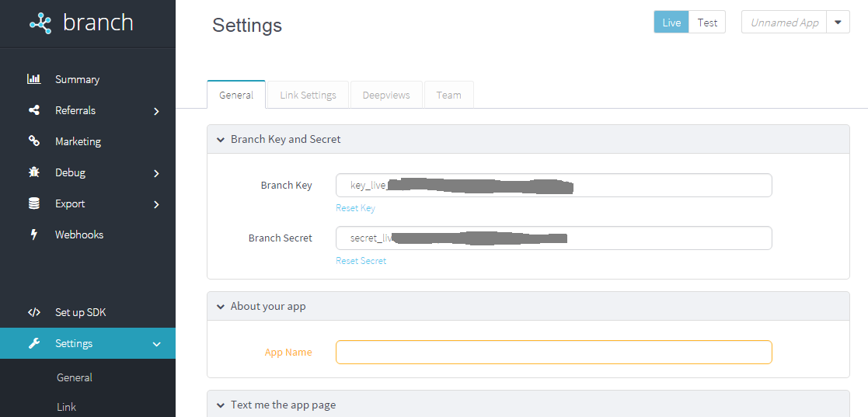Image resolution: width=868 pixels, height=417 pixels.
Task: Collapse the About your app section
Action: pos(221,307)
